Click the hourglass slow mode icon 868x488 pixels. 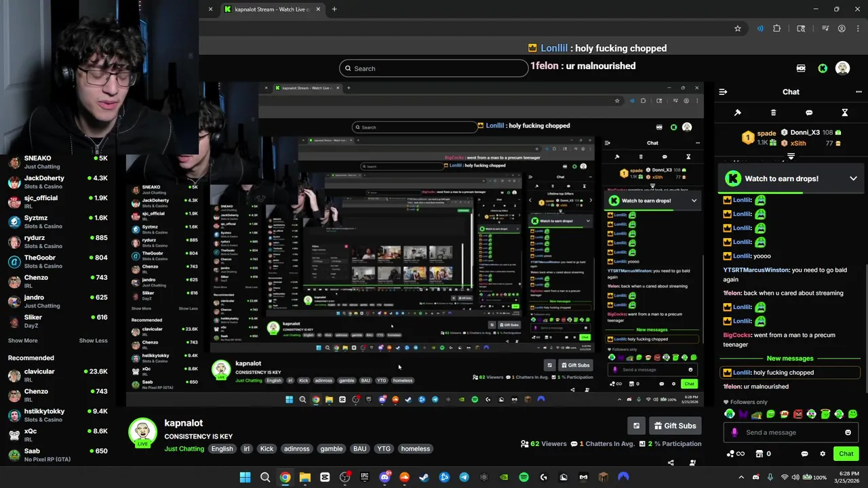[x=845, y=113]
